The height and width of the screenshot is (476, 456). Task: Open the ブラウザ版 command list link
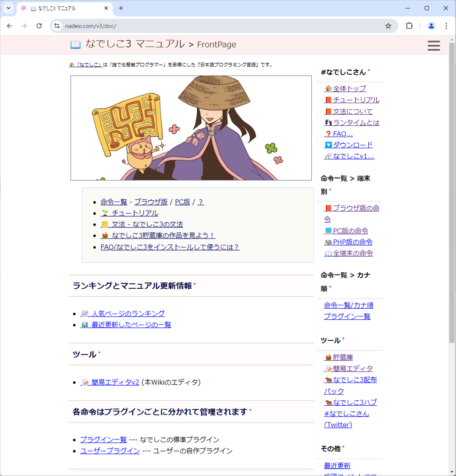point(151,202)
